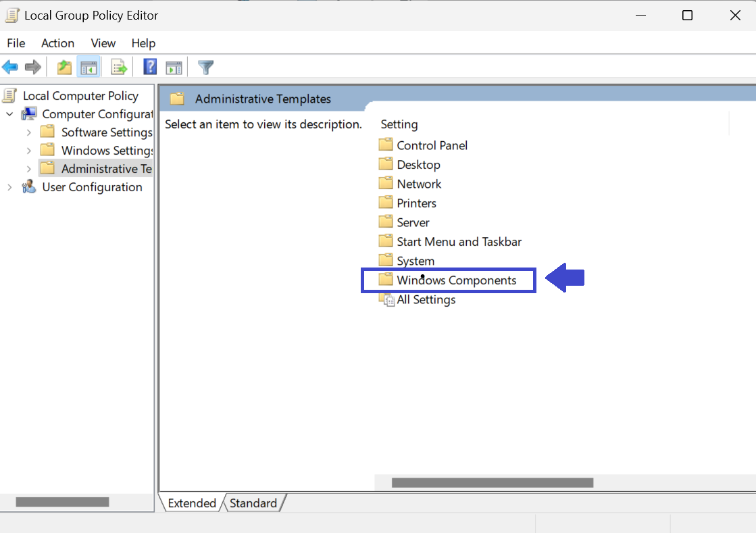Open the Action menu

click(58, 43)
